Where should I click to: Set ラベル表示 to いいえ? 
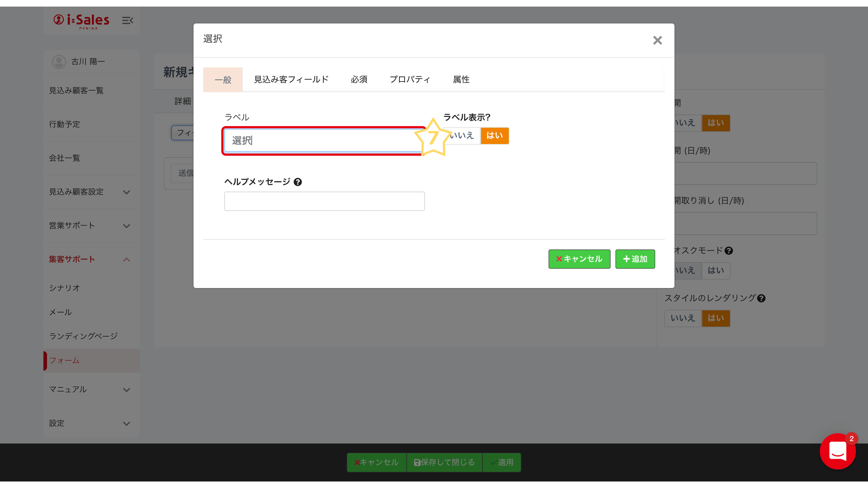coord(462,136)
